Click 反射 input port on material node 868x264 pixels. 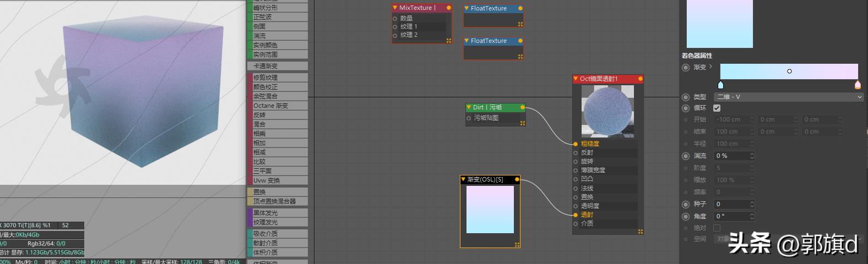tap(576, 153)
